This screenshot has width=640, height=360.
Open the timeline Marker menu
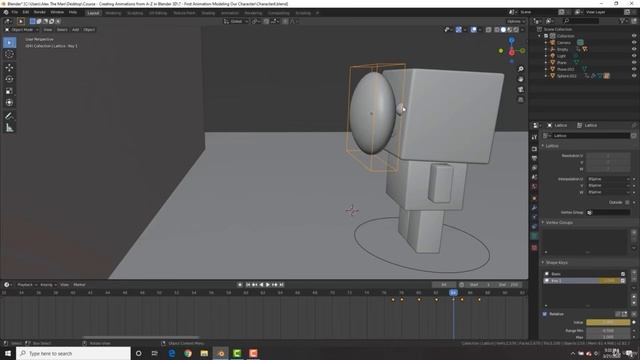tap(79, 285)
